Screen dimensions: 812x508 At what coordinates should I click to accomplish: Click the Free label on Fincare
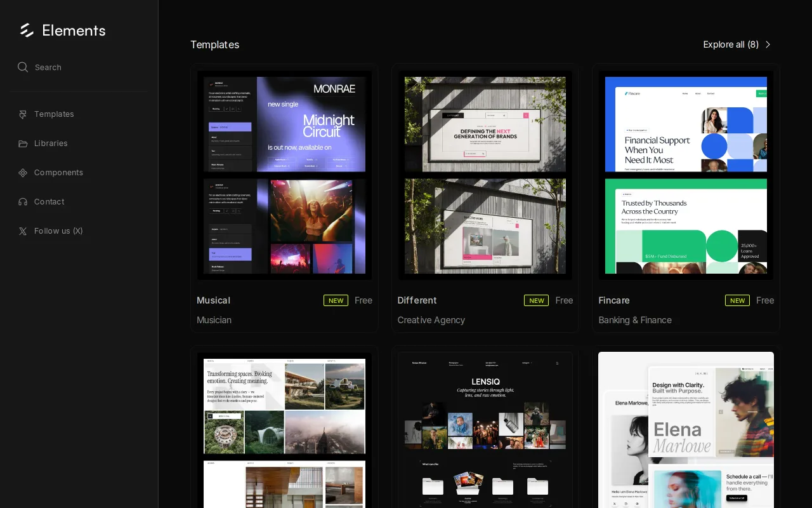tap(765, 300)
